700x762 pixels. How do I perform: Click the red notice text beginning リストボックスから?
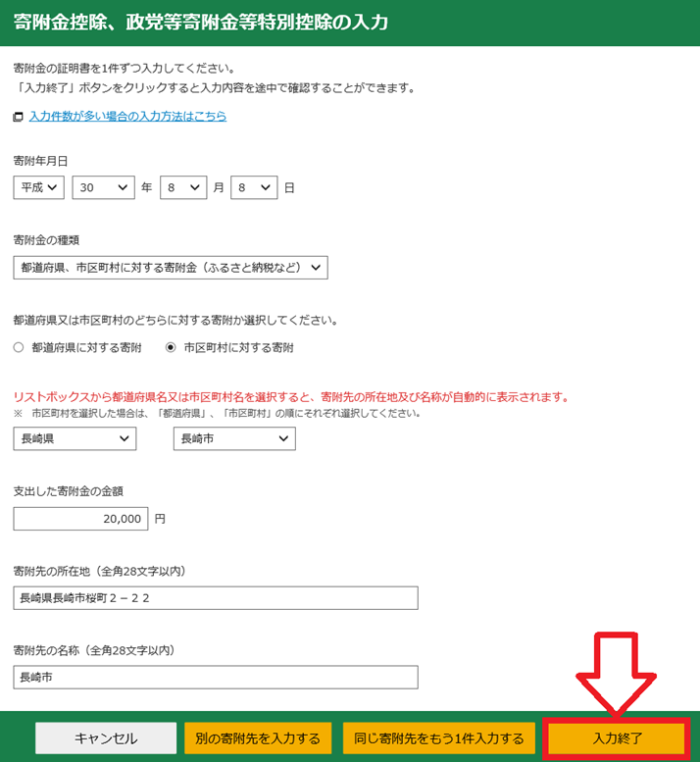(x=291, y=397)
